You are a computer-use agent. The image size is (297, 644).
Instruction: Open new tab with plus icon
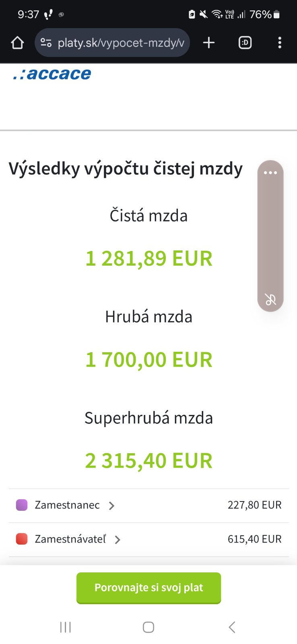(x=209, y=43)
